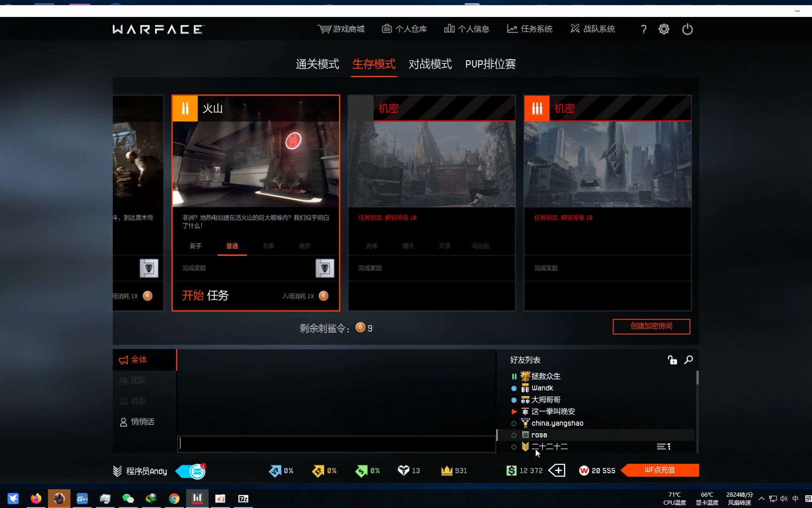Select 专家 difficulty on 火山
Screen dimensions: 812x508
tap(268, 246)
